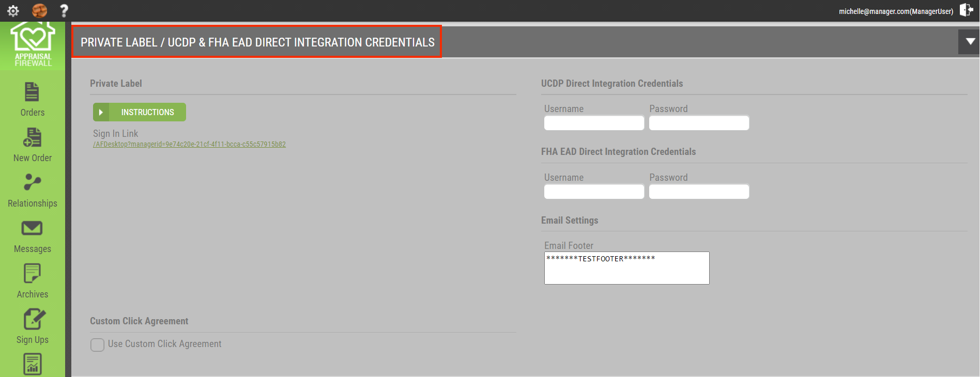This screenshot has width=980, height=377.
Task: Open Messages from the sidebar
Action: click(x=33, y=237)
